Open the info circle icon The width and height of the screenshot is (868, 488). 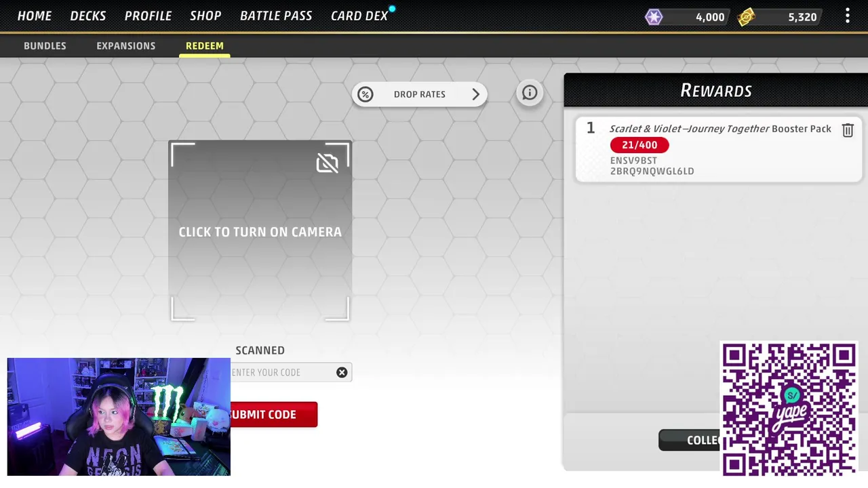(x=530, y=93)
